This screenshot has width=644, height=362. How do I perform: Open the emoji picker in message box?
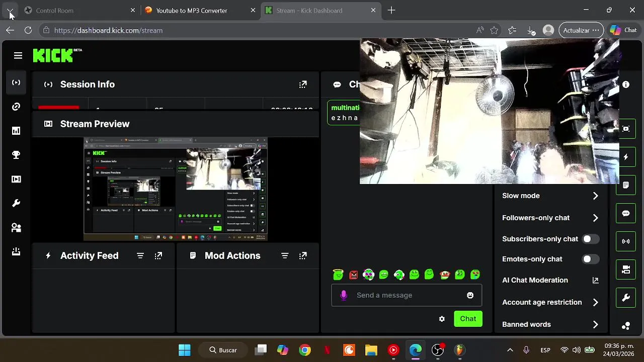tap(470, 296)
